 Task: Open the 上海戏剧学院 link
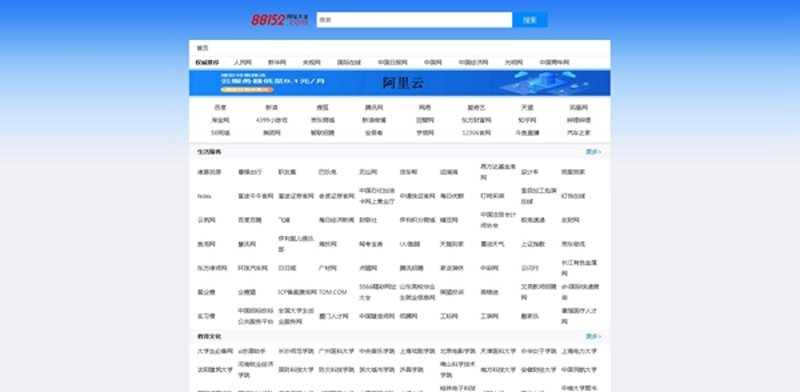(417, 351)
